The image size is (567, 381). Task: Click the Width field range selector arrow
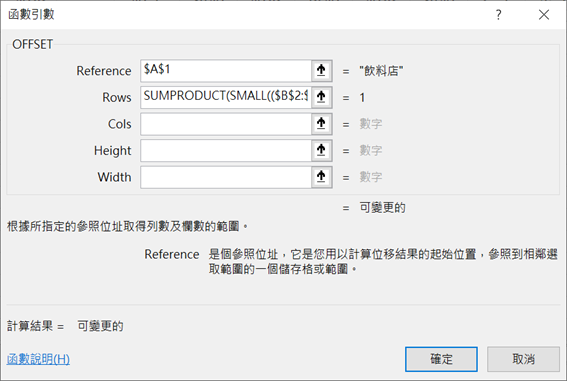(x=321, y=177)
